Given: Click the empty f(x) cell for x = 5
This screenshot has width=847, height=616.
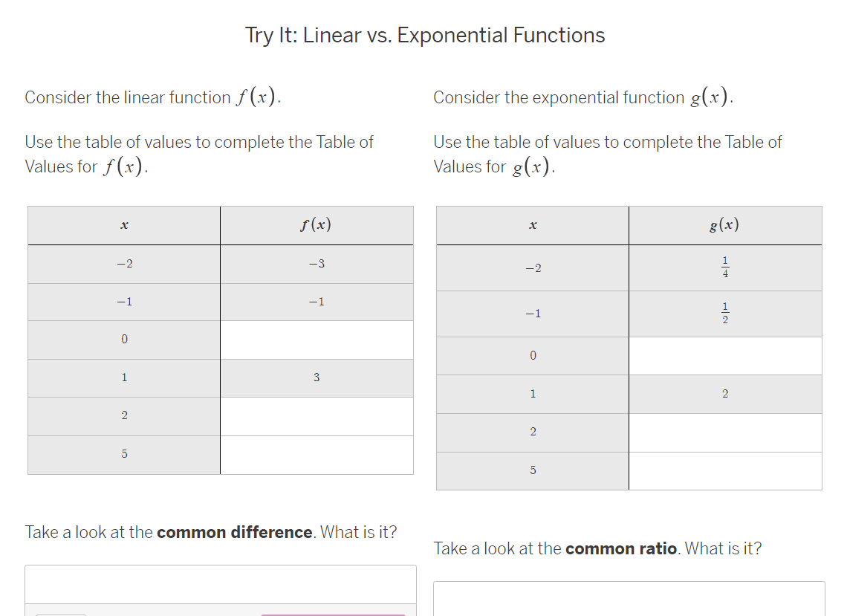Looking at the screenshot, I should (317, 454).
